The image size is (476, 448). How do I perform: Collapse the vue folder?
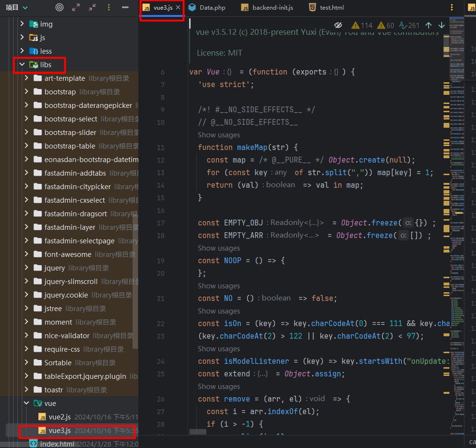27,403
